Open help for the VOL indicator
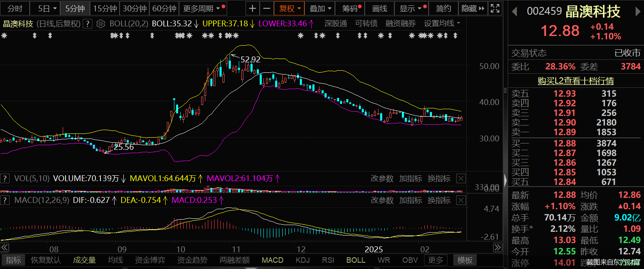The height and width of the screenshot is (269, 644). [x=5, y=179]
